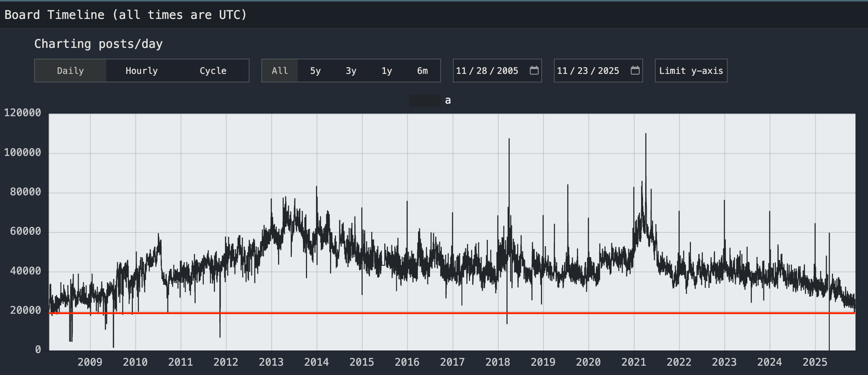Click the x-axis label "2011"
This screenshot has width=868, height=375.
tap(180, 362)
